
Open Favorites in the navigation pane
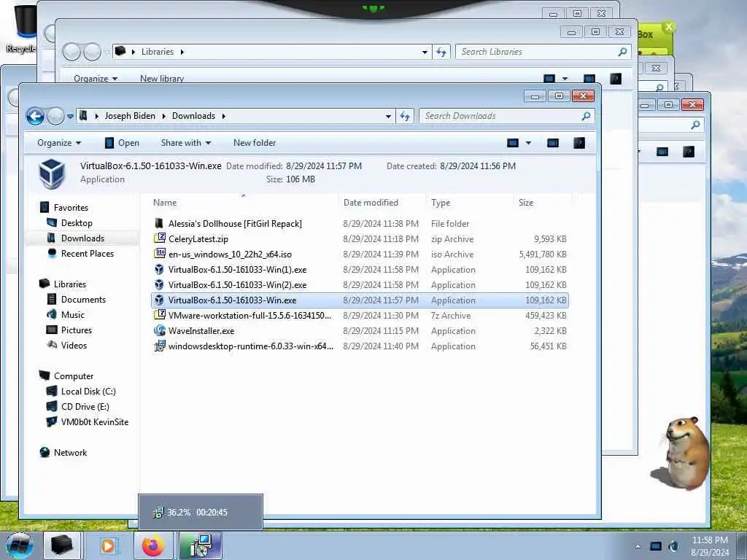tap(71, 208)
